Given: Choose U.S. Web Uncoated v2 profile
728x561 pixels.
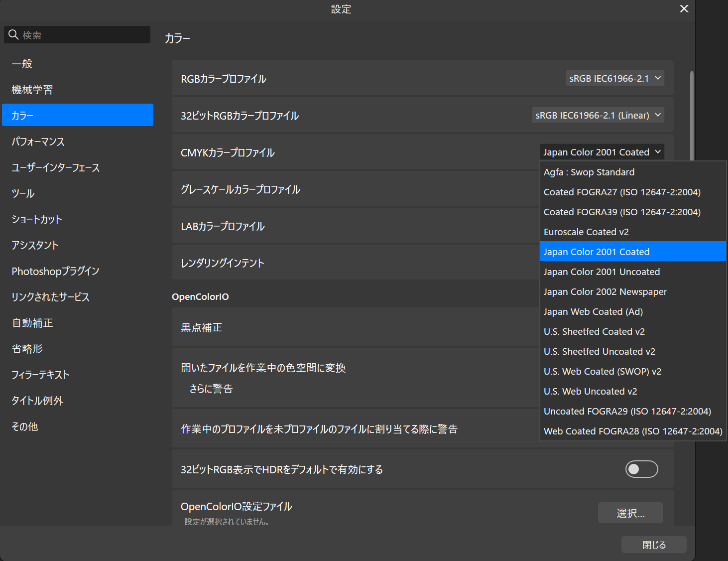Looking at the screenshot, I should [x=633, y=391].
